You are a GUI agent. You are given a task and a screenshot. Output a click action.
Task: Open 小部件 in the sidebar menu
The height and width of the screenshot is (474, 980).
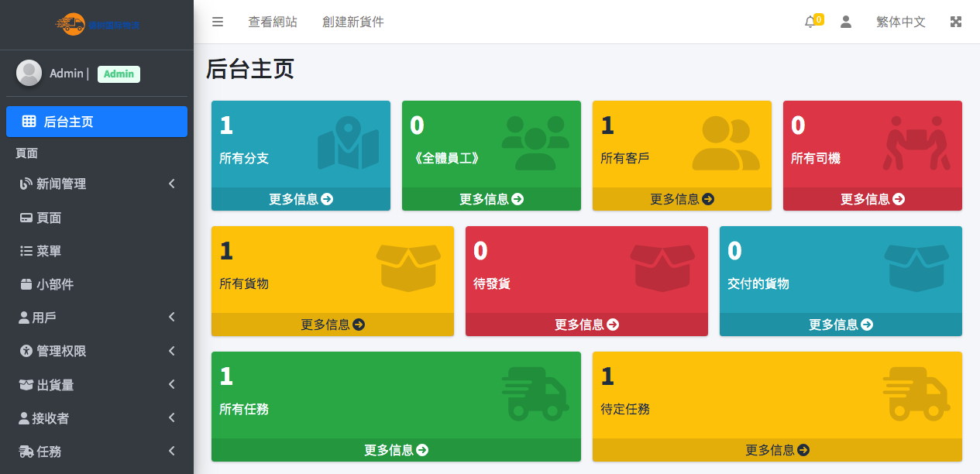coord(54,284)
